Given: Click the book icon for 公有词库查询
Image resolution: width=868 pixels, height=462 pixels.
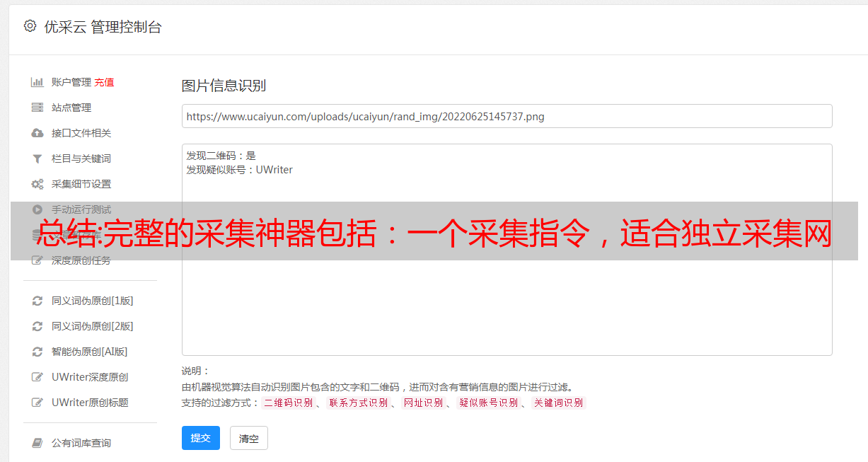Looking at the screenshot, I should (x=37, y=443).
